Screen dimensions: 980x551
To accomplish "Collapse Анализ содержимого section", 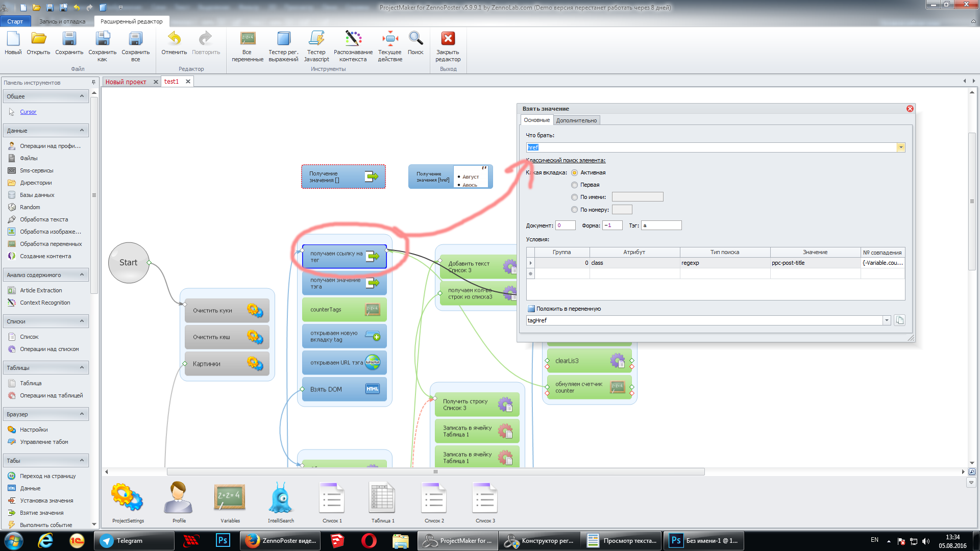I will coord(82,274).
